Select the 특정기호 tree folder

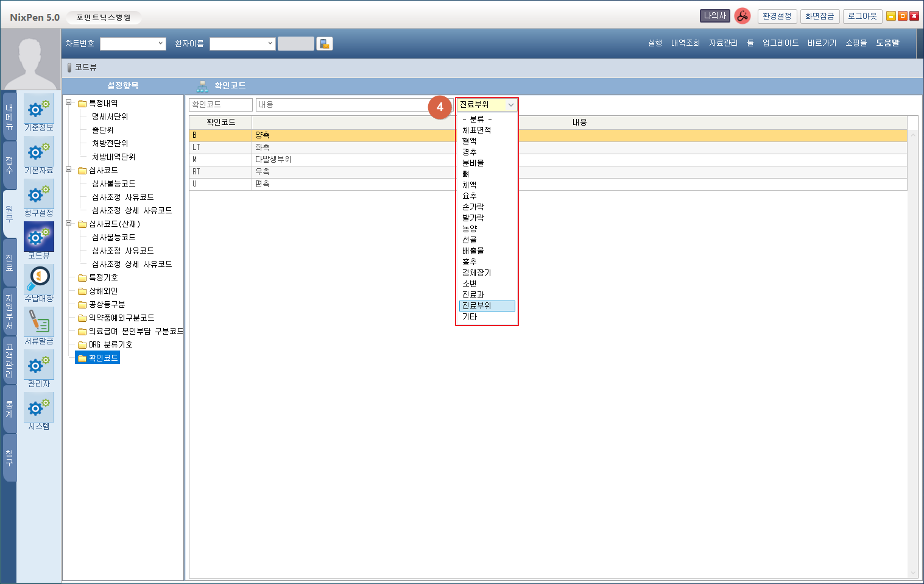pos(103,277)
